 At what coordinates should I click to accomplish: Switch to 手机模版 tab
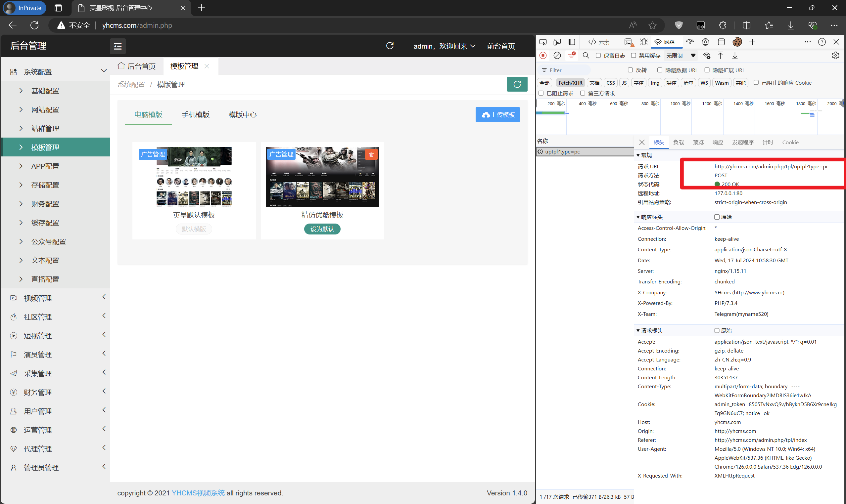(195, 115)
